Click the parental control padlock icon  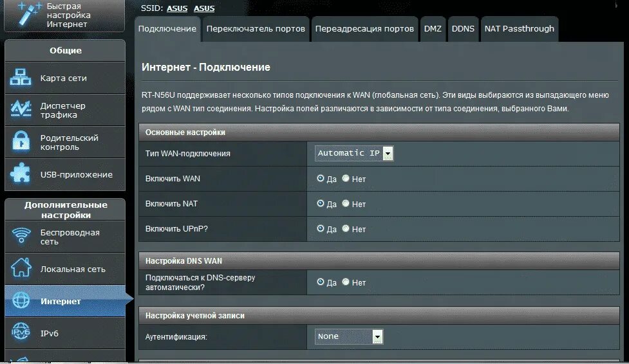click(x=21, y=141)
